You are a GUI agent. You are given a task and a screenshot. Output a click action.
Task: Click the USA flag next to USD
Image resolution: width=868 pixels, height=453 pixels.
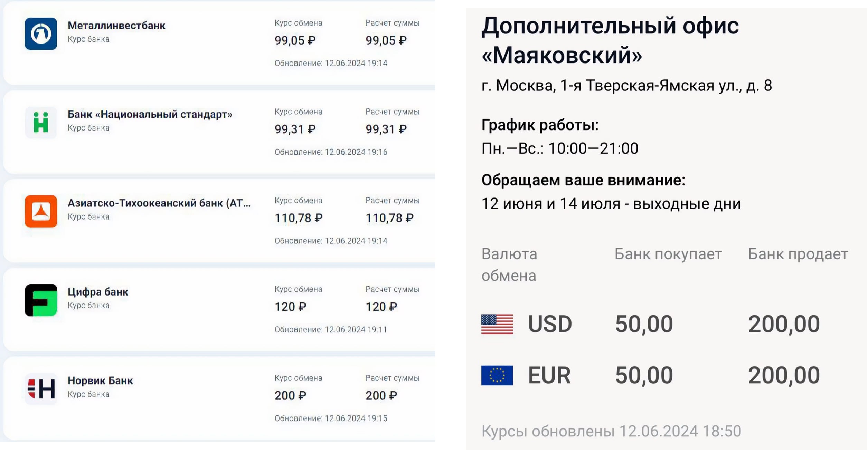pyautogui.click(x=497, y=324)
